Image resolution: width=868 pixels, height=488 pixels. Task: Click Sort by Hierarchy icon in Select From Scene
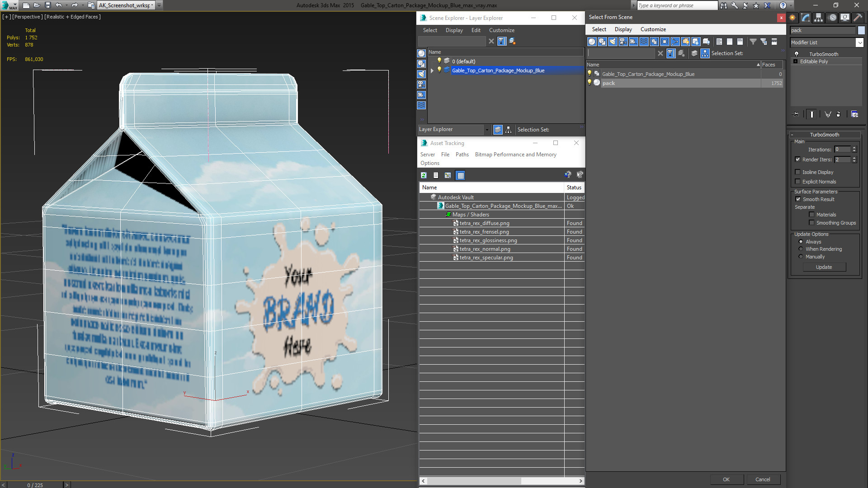[705, 53]
